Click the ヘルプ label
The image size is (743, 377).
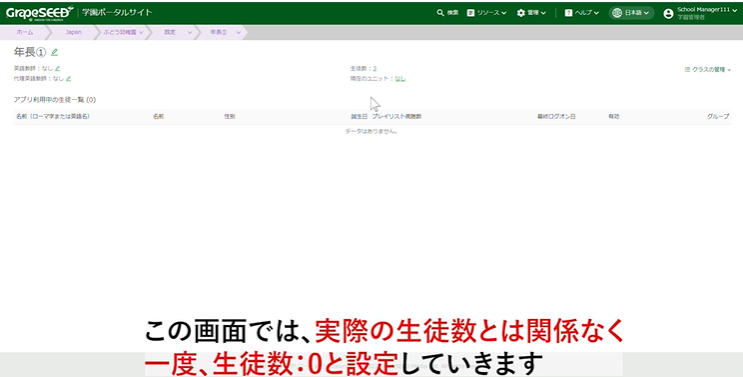pyautogui.click(x=583, y=13)
